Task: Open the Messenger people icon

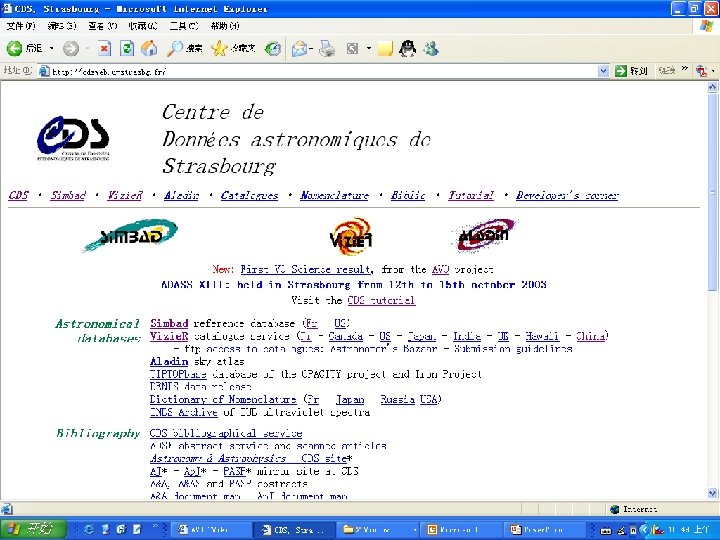Action: point(431,48)
